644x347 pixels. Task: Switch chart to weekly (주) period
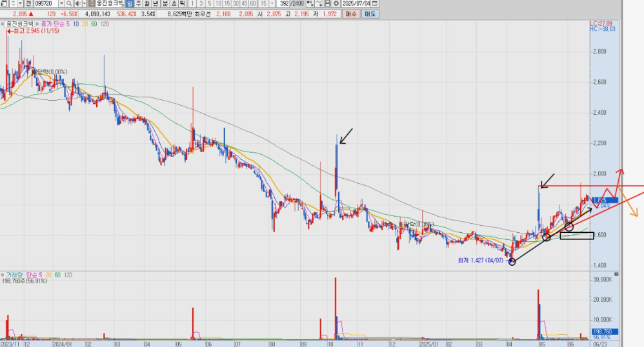[x=139, y=4]
